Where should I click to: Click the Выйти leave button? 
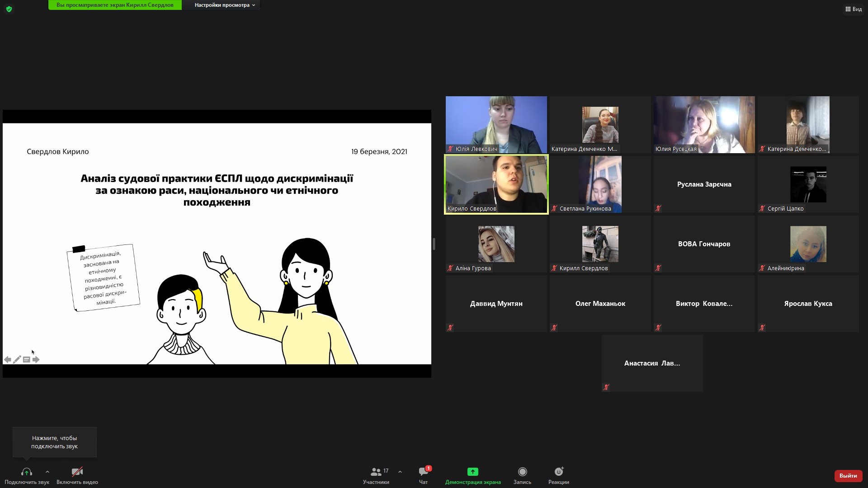848,476
